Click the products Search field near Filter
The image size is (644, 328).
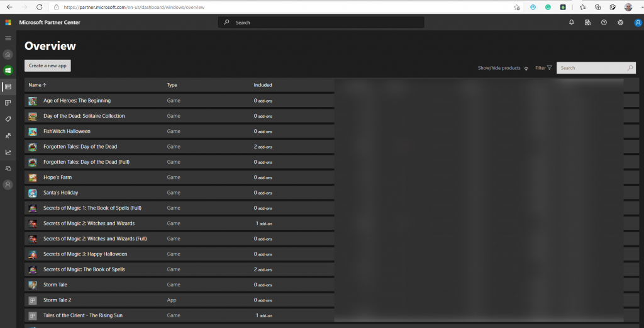tap(591, 68)
